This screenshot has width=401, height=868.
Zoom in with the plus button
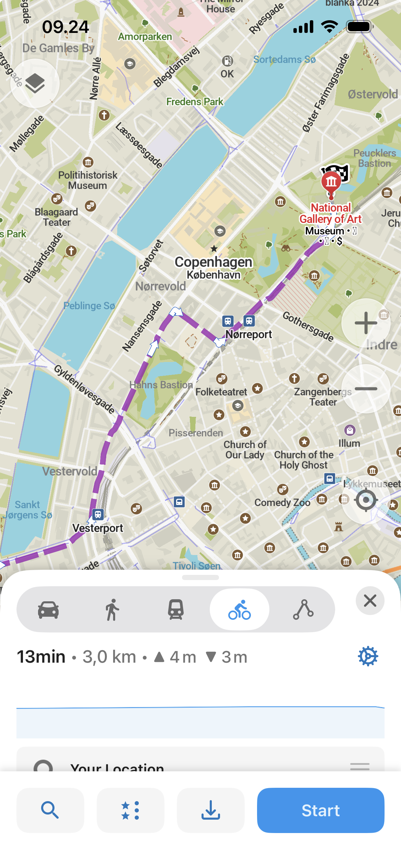[x=366, y=323]
